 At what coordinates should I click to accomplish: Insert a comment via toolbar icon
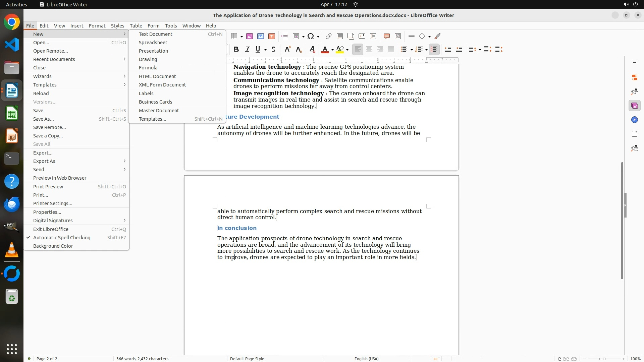coord(386,36)
